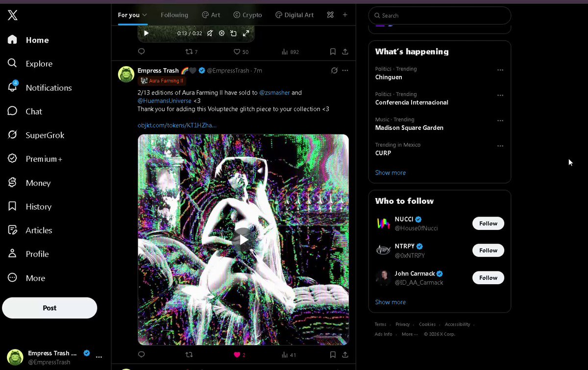The image size is (588, 370).
Task: Click the Search input field
Action: 440,16
